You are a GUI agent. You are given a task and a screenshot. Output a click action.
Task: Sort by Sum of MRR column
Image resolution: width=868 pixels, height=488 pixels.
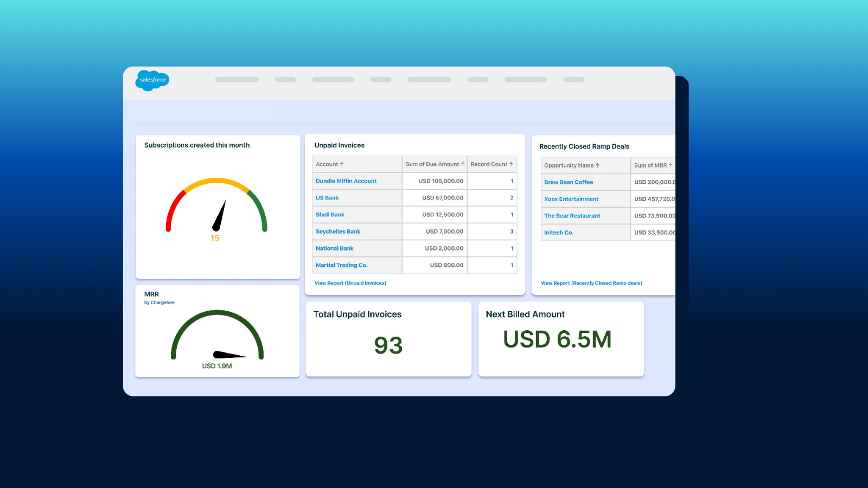[x=653, y=165]
